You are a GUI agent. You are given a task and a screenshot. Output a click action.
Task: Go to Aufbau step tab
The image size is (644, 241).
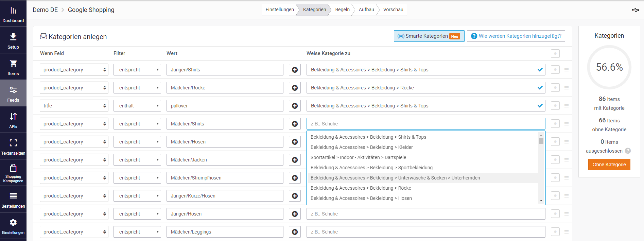click(x=366, y=10)
